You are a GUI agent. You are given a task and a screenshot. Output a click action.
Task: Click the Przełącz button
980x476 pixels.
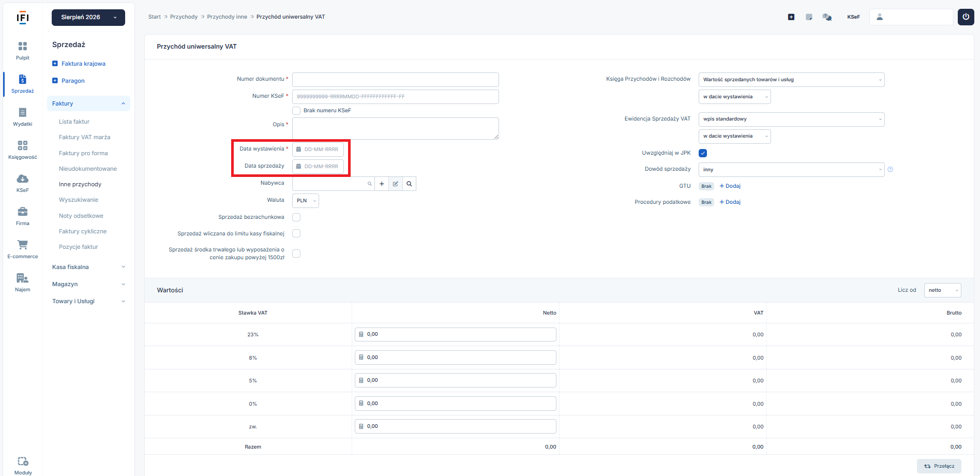pos(939,466)
